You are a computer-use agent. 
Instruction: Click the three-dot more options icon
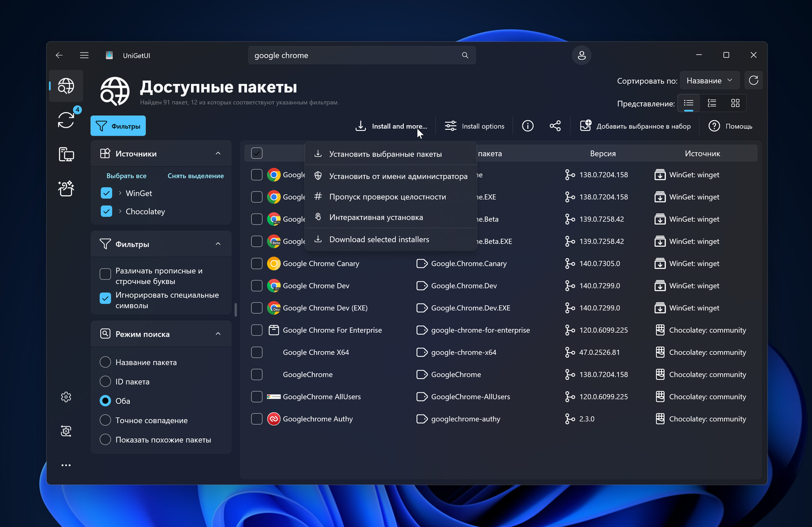tap(66, 465)
